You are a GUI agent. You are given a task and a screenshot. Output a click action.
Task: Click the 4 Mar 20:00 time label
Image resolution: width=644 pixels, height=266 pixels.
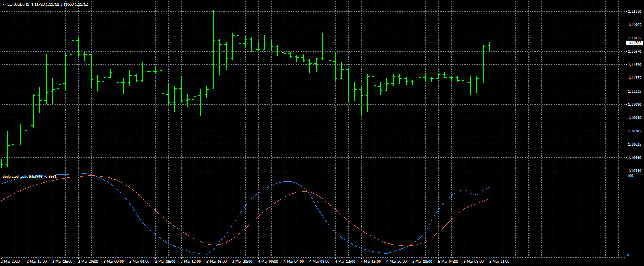point(397,262)
